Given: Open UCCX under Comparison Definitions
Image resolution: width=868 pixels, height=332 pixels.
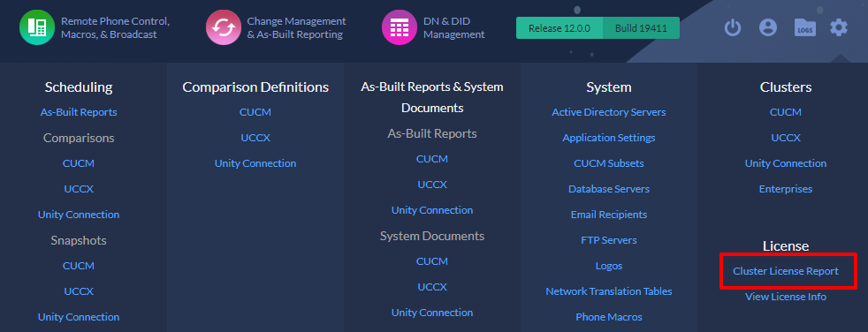Looking at the screenshot, I should pyautogui.click(x=255, y=138).
